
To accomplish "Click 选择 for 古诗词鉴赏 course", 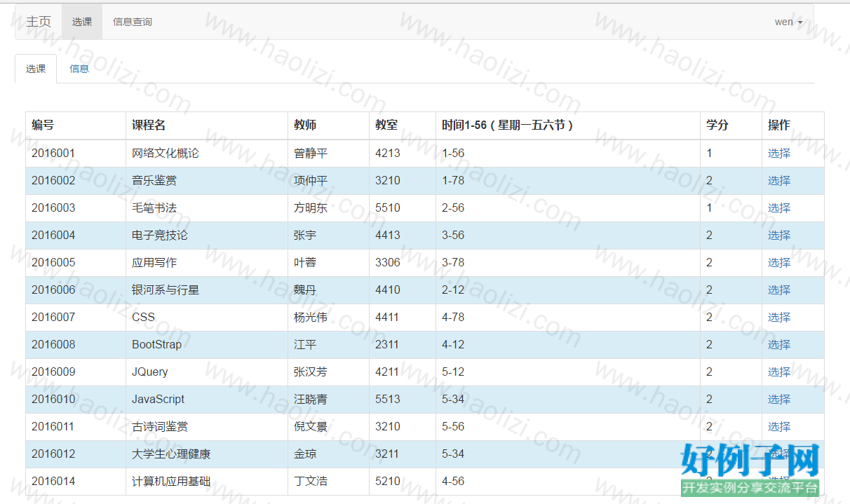I will (779, 426).
